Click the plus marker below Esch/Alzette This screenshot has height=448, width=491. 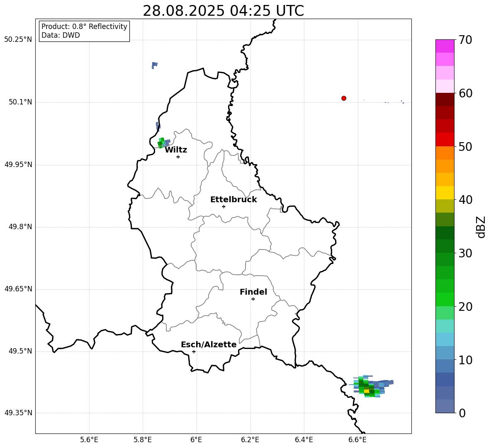194,351
